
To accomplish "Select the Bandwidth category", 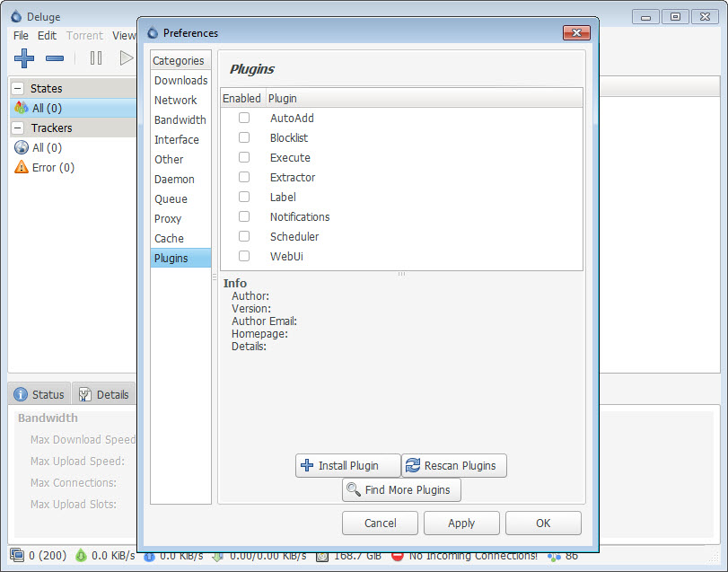I will 180,119.
